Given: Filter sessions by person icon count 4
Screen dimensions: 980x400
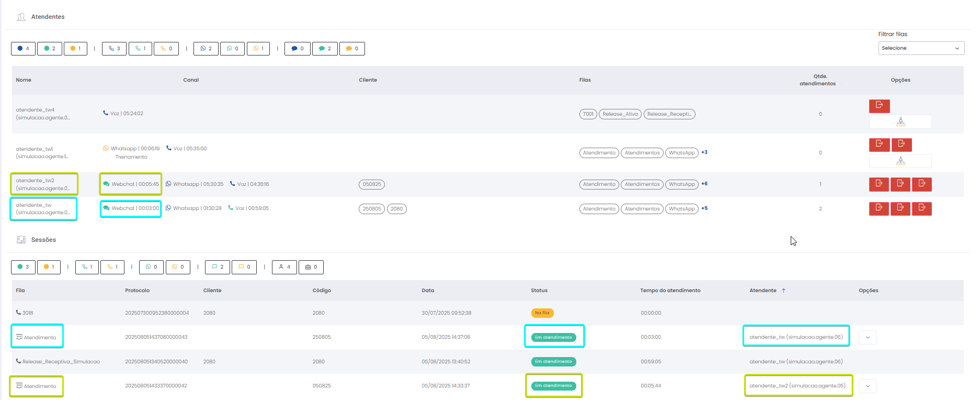Looking at the screenshot, I should tap(284, 267).
